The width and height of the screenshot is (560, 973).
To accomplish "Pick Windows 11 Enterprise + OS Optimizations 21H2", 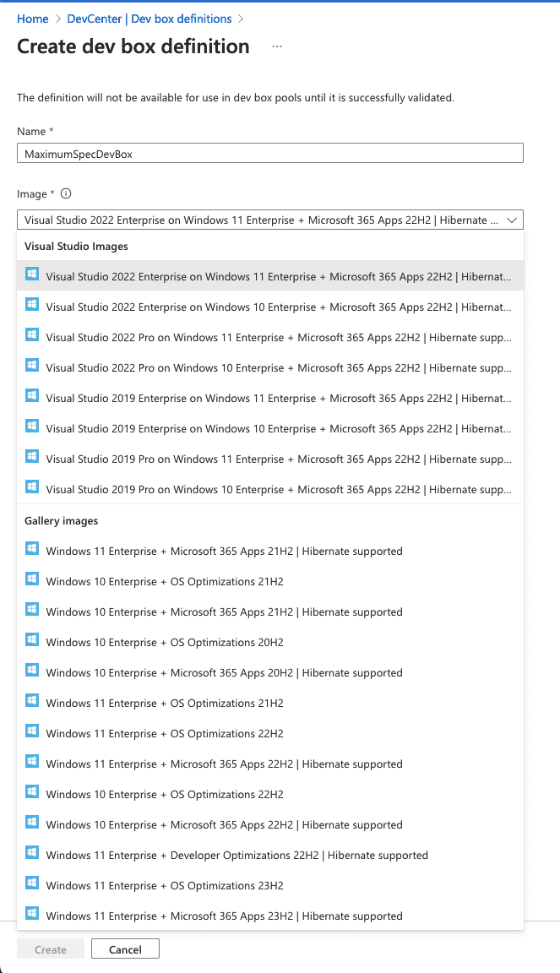I will click(165, 703).
